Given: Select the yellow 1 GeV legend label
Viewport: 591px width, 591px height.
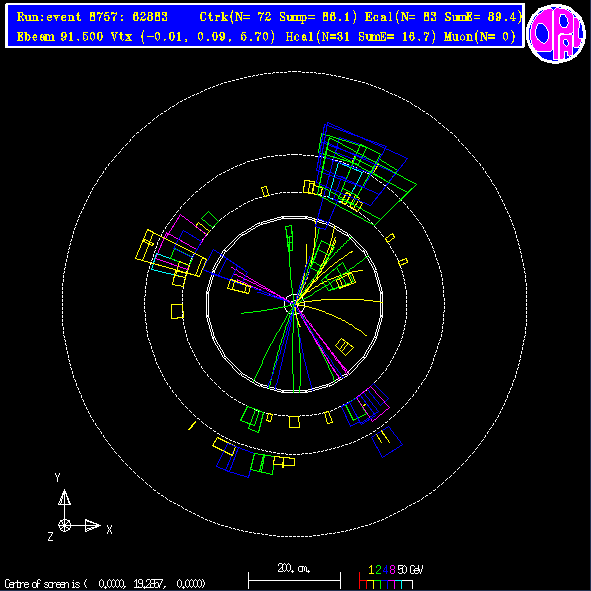Looking at the screenshot, I should pyautogui.click(x=371, y=570).
